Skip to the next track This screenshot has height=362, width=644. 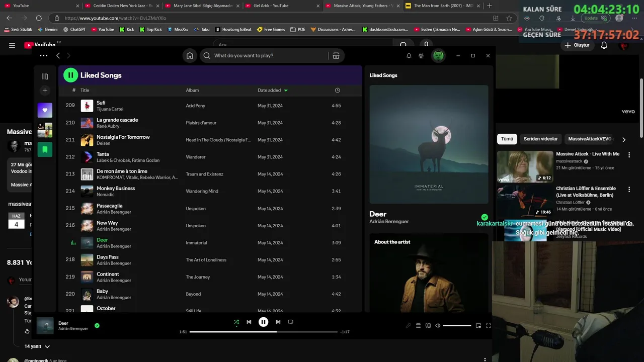click(278, 322)
